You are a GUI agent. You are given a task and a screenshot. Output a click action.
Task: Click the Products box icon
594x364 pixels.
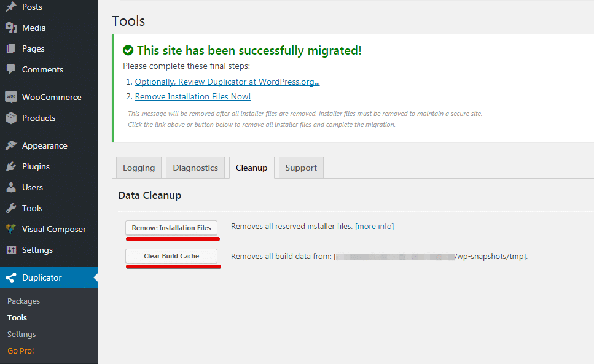pos(11,118)
